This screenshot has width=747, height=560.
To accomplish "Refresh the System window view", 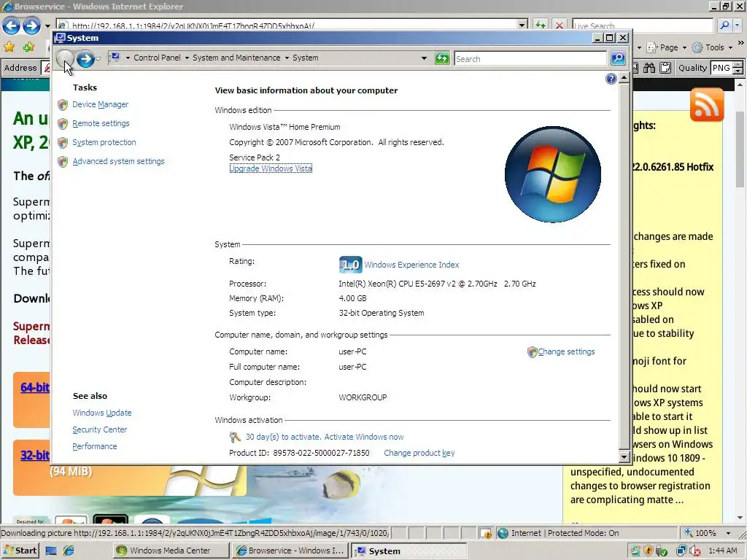I will pos(442,58).
